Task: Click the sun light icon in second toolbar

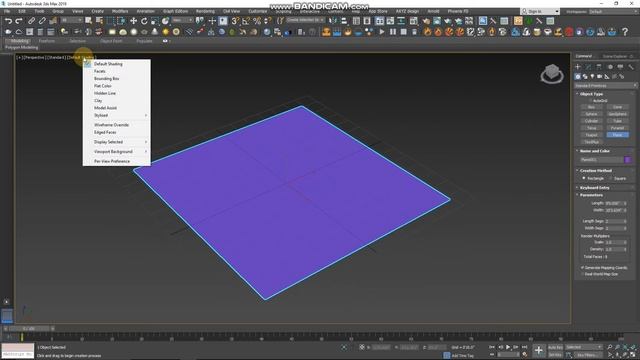Action: pos(166,32)
